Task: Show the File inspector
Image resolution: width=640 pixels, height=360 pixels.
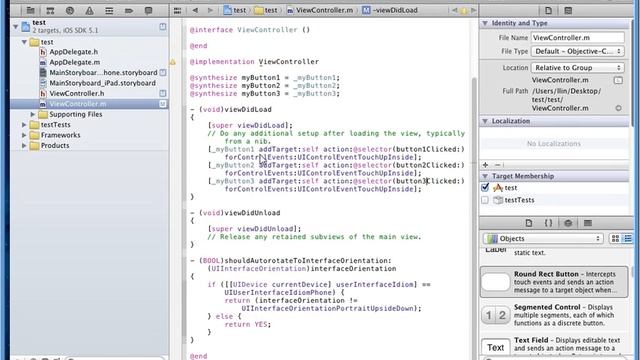Action: point(548,11)
